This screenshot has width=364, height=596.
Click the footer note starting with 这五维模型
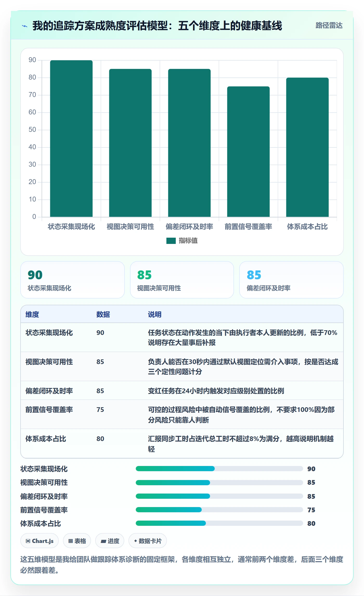[x=182, y=565]
